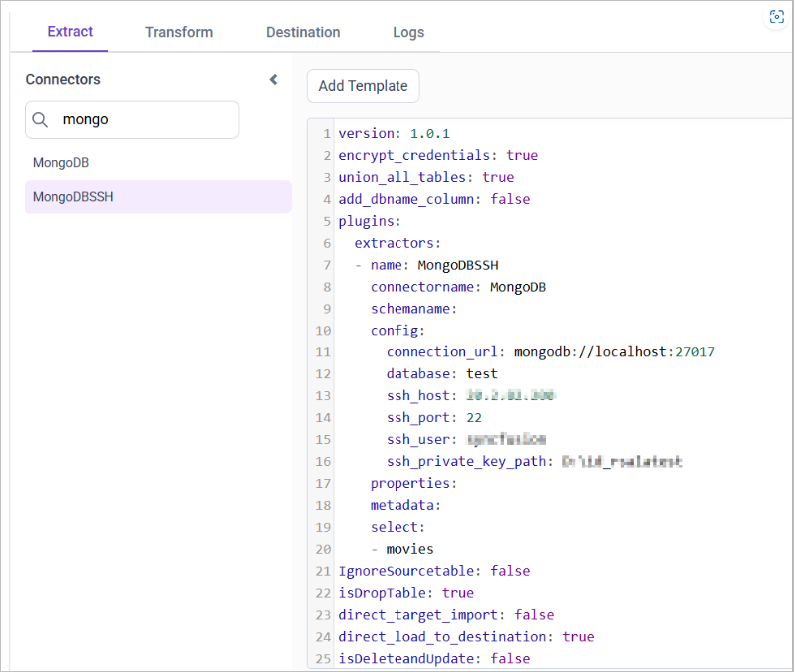This screenshot has width=794, height=672.
Task: Click the fullscreen focus icon
Action: tap(776, 17)
